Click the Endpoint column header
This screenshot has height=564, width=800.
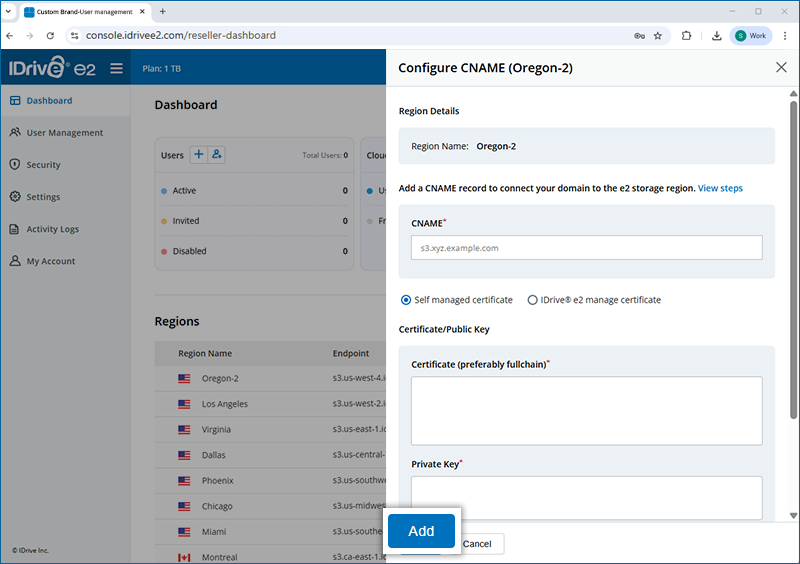(351, 353)
